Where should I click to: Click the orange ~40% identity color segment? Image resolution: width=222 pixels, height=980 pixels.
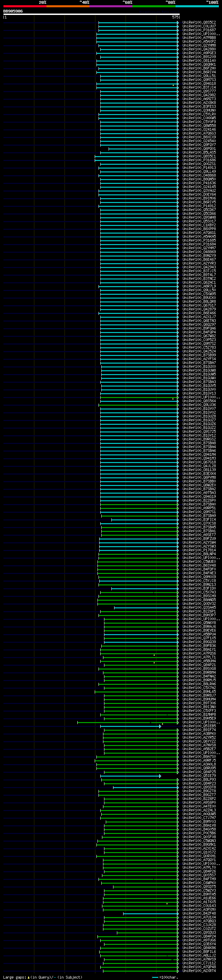(x=68, y=6)
